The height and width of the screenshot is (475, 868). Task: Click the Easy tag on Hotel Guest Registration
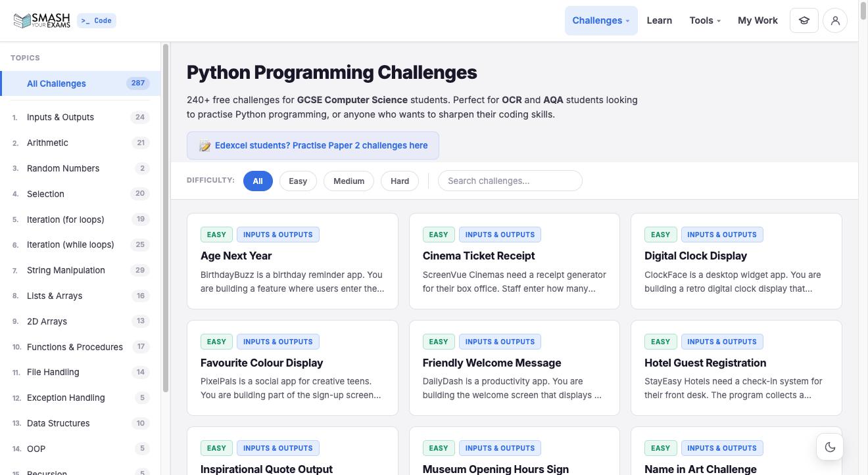(x=660, y=342)
